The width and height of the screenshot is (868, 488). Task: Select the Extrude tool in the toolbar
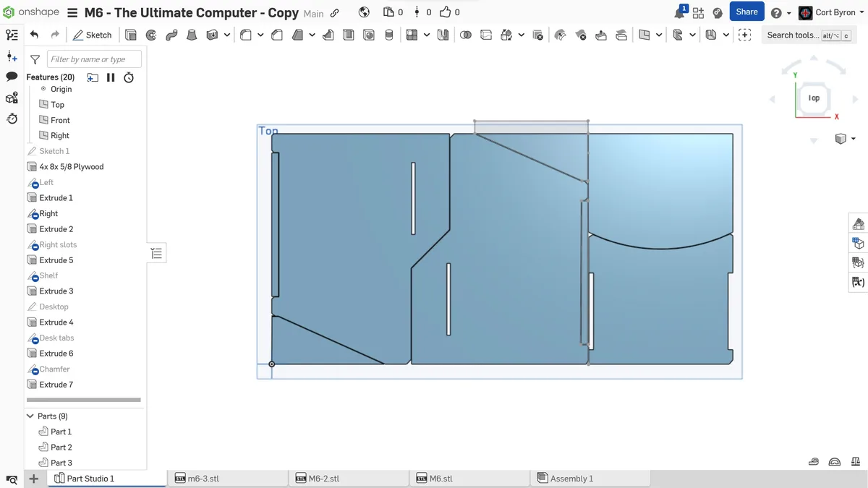pyautogui.click(x=131, y=35)
